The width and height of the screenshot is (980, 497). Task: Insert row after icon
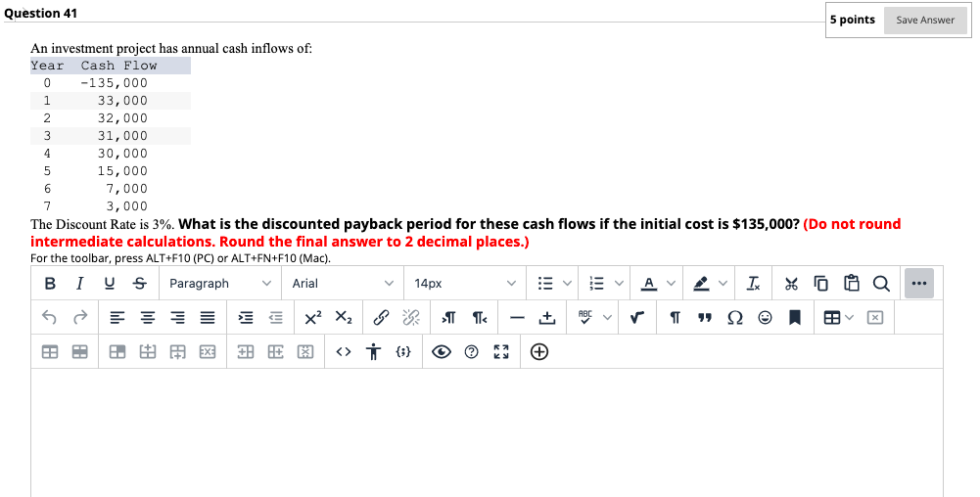pyautogui.click(x=177, y=352)
